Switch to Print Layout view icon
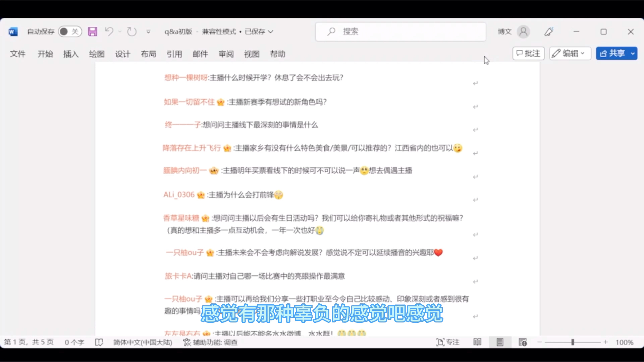The width and height of the screenshot is (644, 362). (500, 342)
